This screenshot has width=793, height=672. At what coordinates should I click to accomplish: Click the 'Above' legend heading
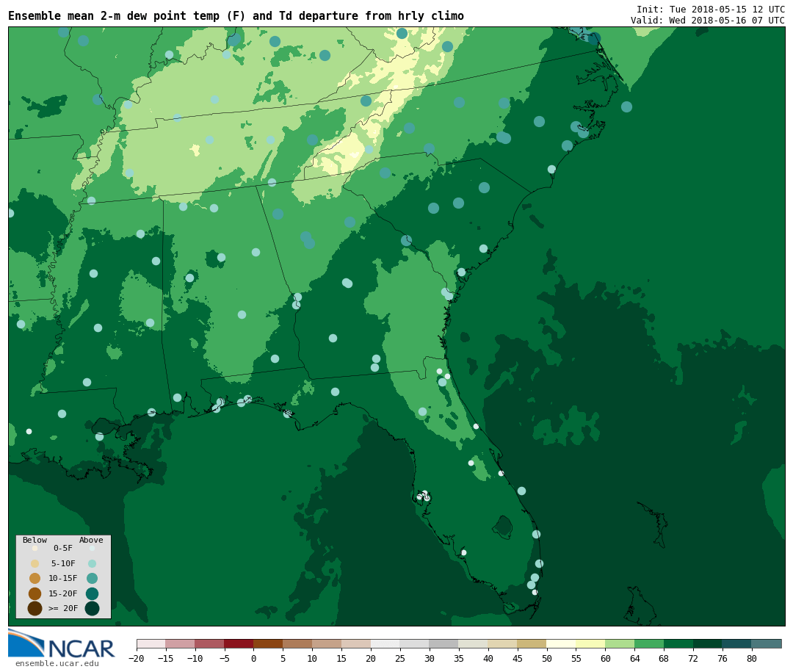coord(91,540)
